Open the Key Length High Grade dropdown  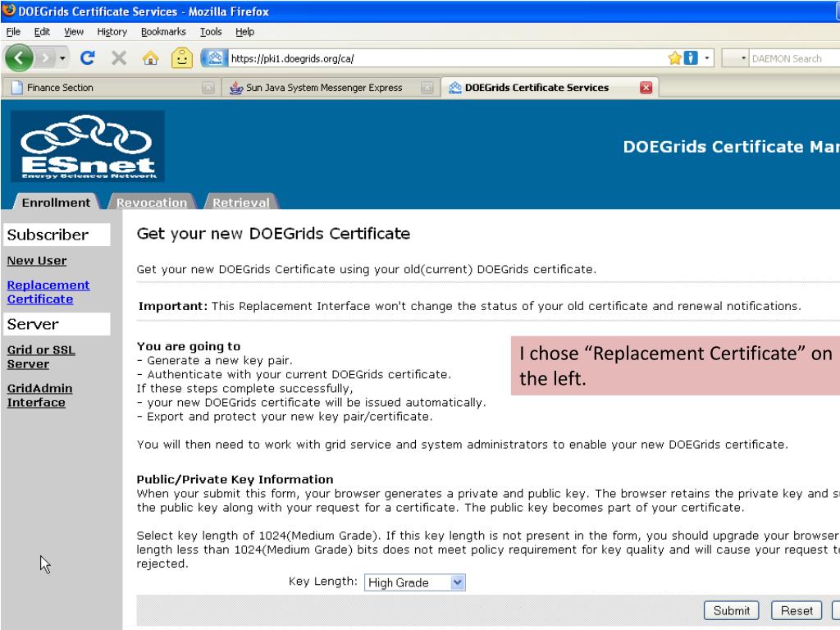point(414,582)
